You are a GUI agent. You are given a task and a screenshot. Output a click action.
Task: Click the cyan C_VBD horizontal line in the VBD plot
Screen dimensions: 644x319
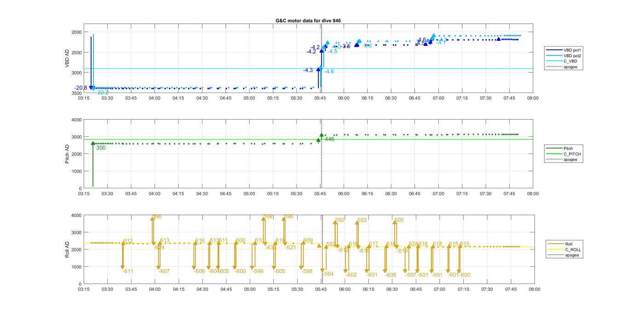[x=308, y=69]
